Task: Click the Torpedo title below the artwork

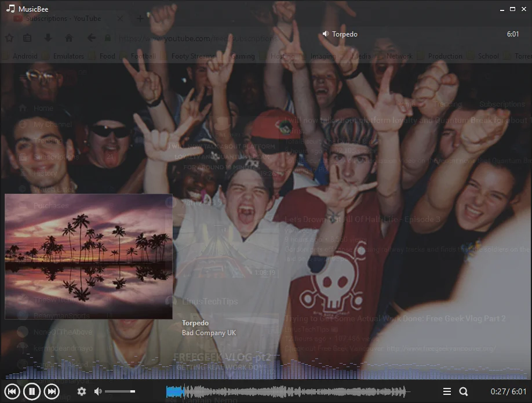Action: (195, 323)
